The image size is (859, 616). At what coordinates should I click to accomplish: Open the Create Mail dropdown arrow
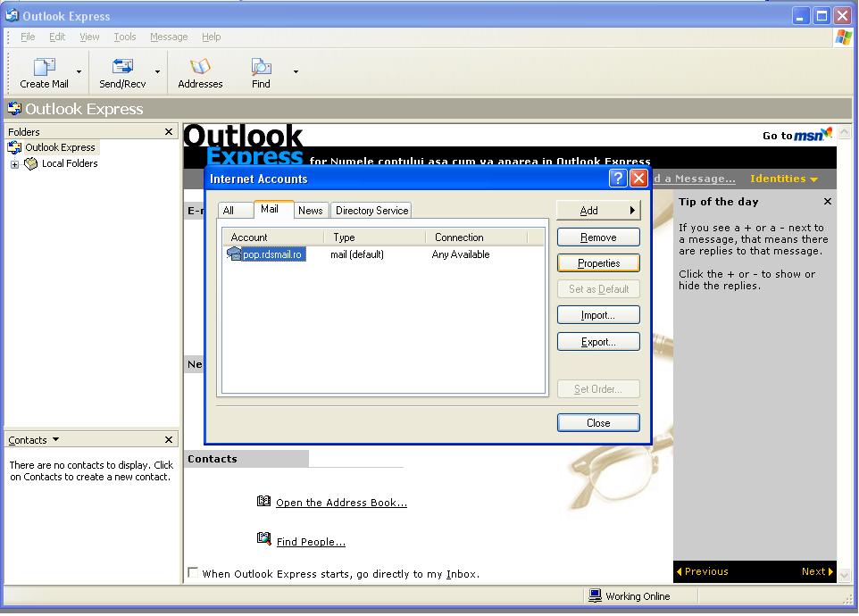pos(79,71)
